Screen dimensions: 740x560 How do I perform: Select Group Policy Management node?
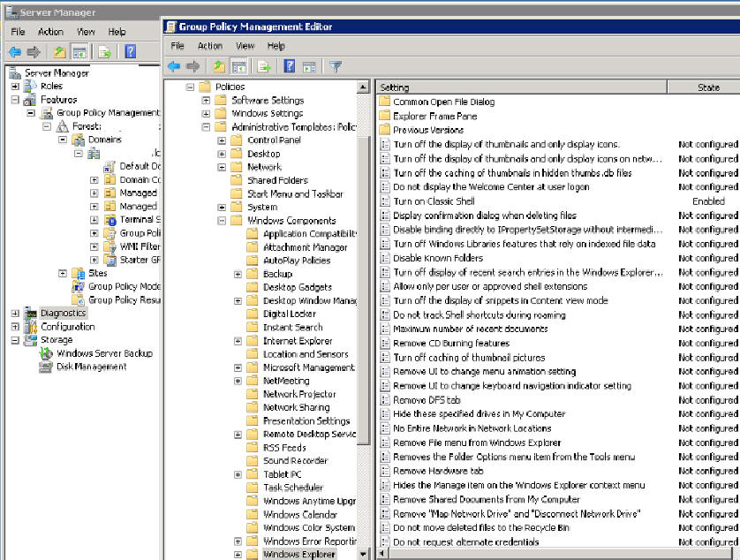[x=108, y=113]
